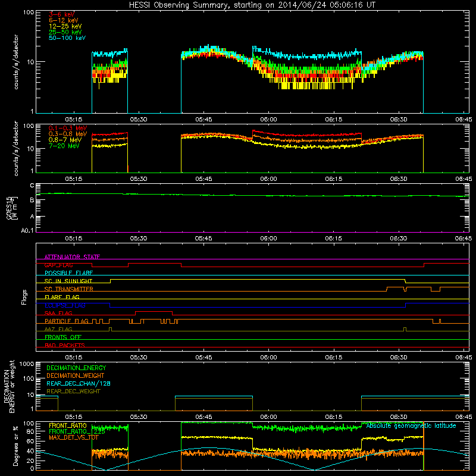Viewport: 476px width, 476px height.
Task: Click the ECLIPSE_FLAG label
Action: click(65, 305)
